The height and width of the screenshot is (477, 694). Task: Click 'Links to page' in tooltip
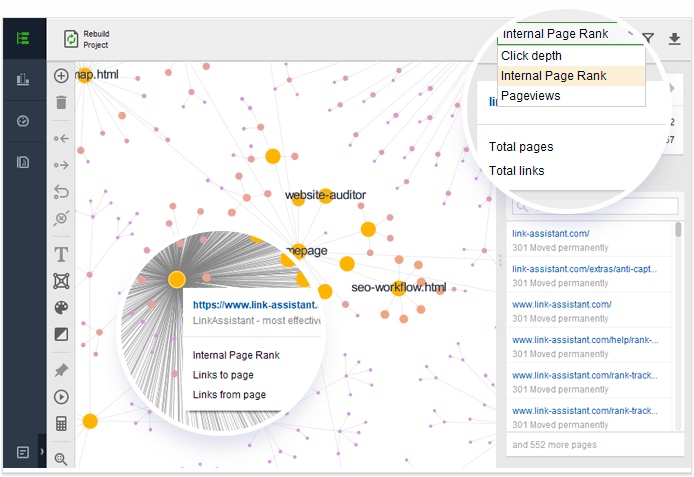pyautogui.click(x=223, y=375)
